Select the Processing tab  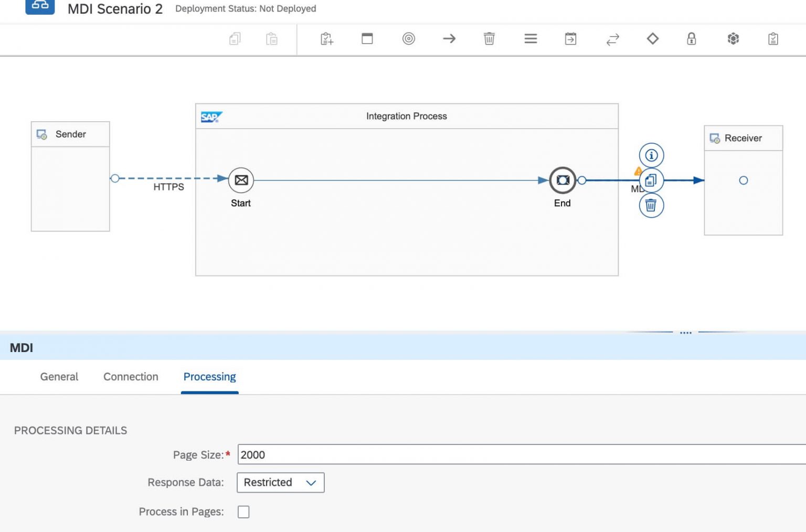(x=209, y=377)
